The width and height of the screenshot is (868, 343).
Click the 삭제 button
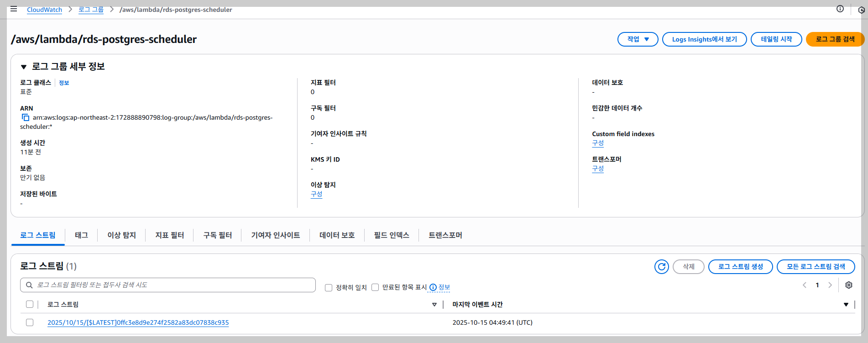point(689,267)
